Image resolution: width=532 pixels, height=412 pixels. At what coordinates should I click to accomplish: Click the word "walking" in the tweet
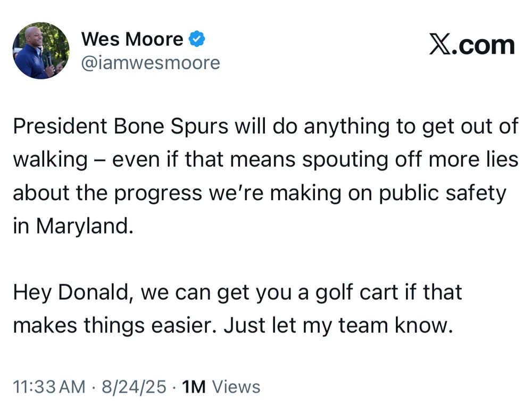click(x=50, y=160)
